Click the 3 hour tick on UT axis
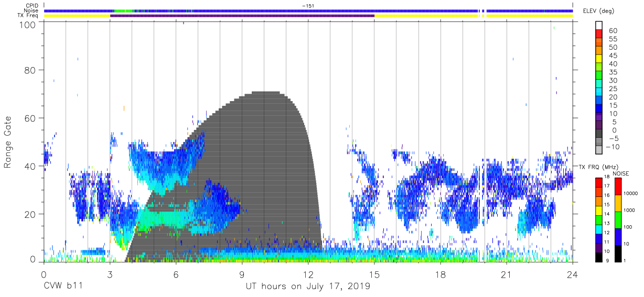This screenshot has width=644, height=297. (110, 274)
